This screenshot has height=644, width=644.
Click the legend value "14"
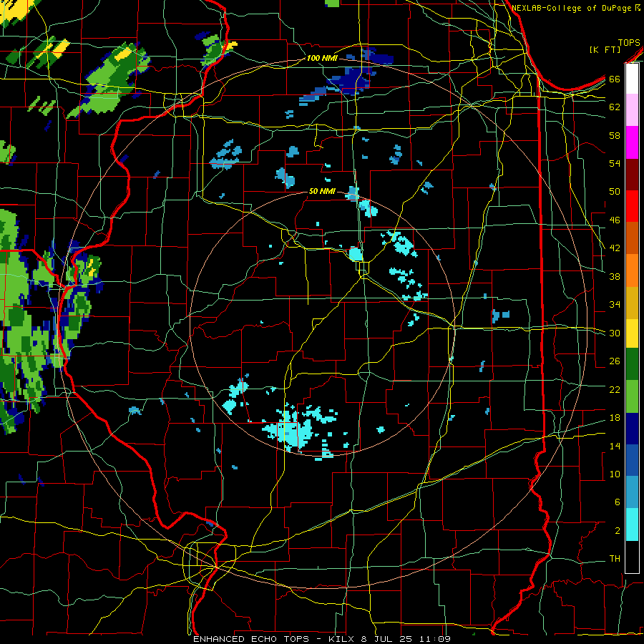click(x=615, y=446)
